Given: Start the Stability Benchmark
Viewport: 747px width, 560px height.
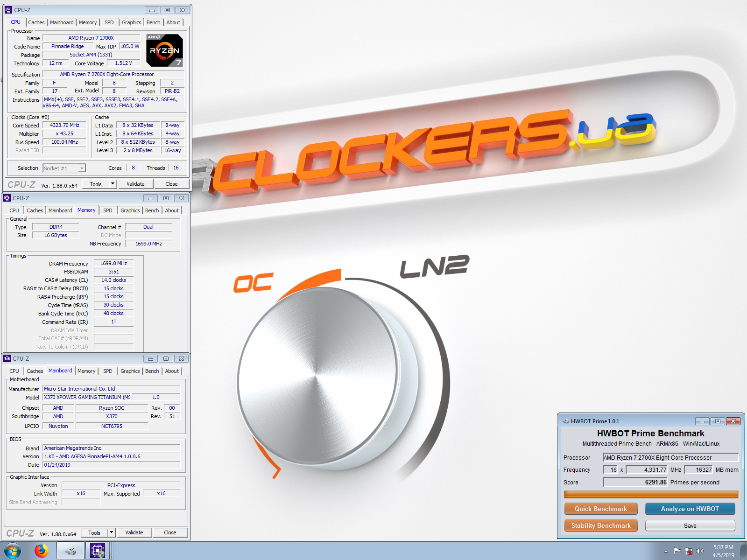Looking at the screenshot, I should (601, 525).
